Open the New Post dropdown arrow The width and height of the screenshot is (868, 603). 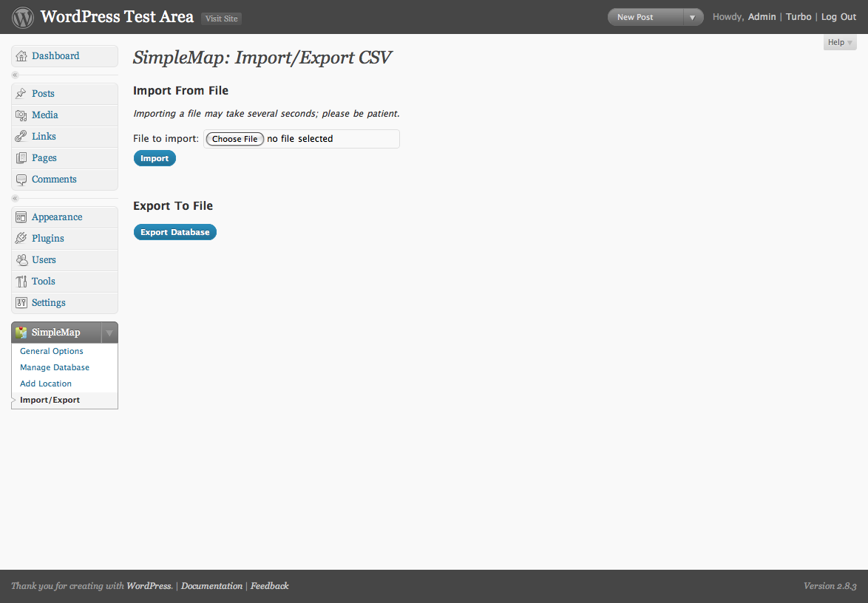pos(693,17)
